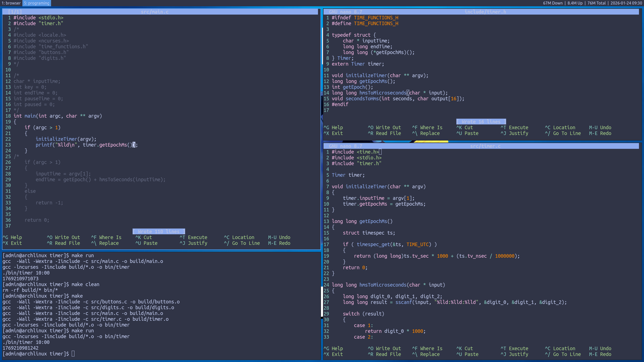644x362 pixels.
Task: Select the programing workspace tab
Action: 37,3
